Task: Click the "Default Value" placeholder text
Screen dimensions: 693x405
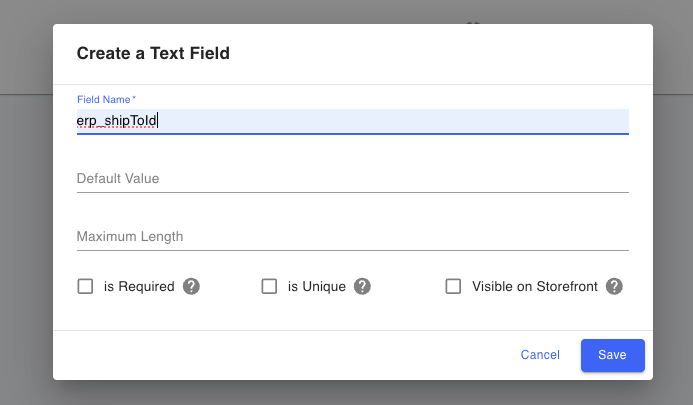Action: 118,179
